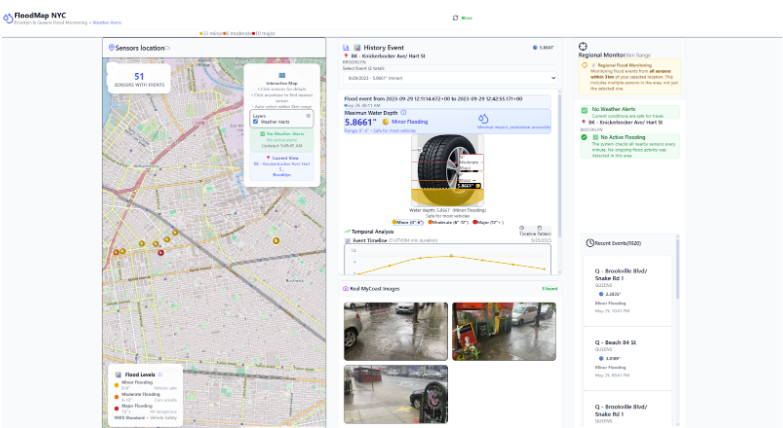Click the camera icon beside Real MyCoast Images
783x428 pixels.
(x=346, y=289)
